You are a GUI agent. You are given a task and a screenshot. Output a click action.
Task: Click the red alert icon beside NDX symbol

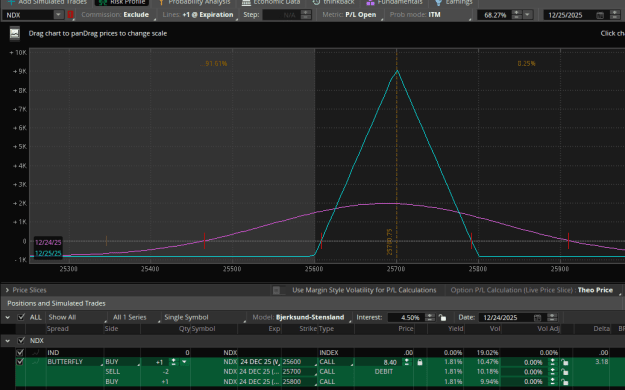pos(71,15)
